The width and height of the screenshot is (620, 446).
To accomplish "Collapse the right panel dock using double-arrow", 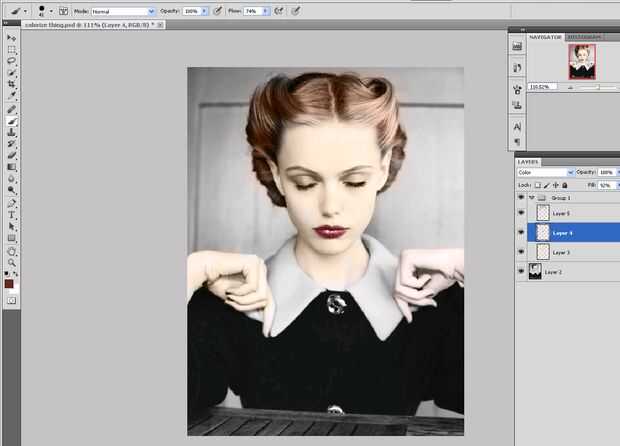I will [x=523, y=30].
